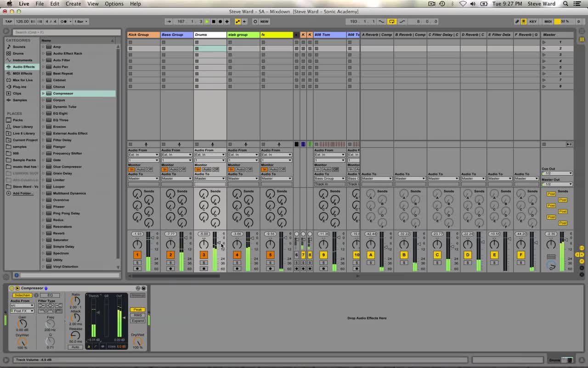Expand the Compressor device folder
The width and height of the screenshot is (588, 368).
tap(43, 93)
